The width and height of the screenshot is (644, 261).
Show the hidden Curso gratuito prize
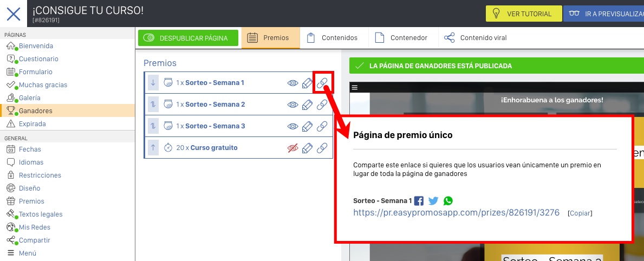tap(292, 148)
